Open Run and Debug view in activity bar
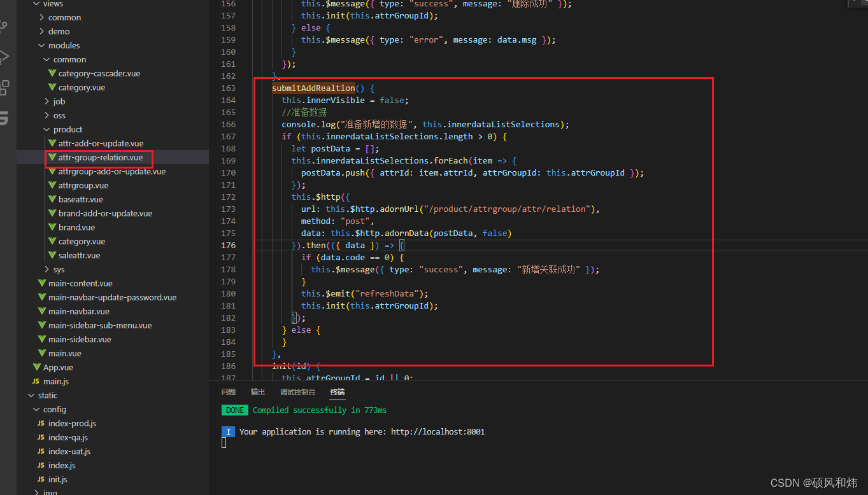 (3, 56)
